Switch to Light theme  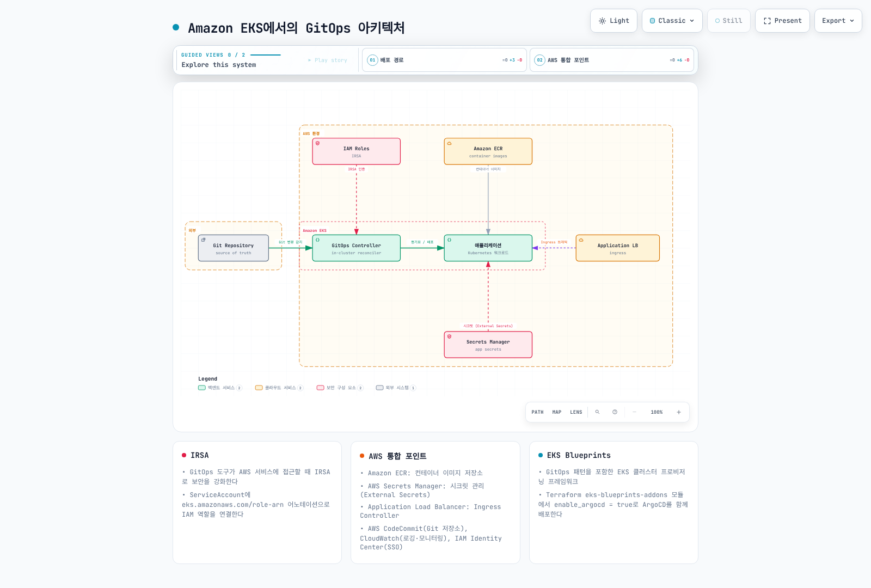(614, 21)
